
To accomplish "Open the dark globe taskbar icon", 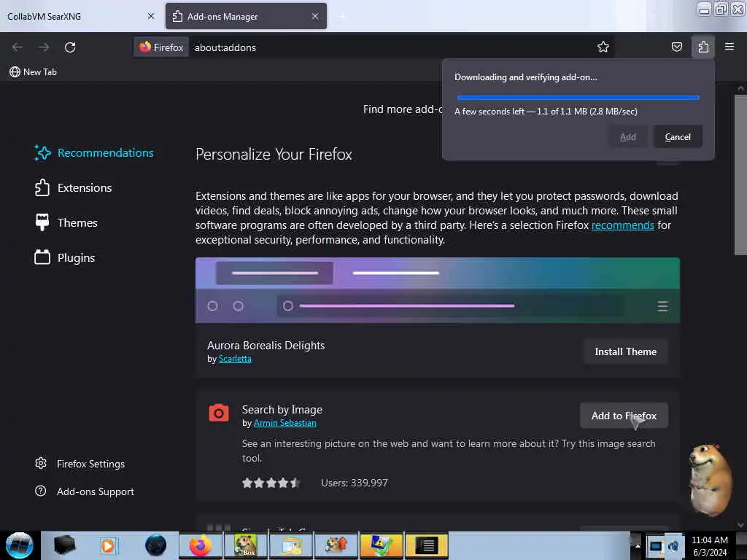I will click(x=155, y=545).
